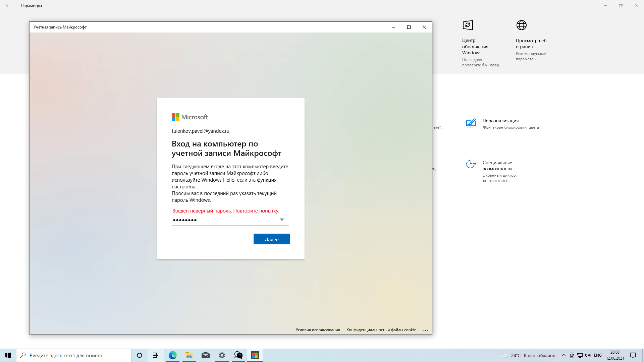Minimize the Учетная запись Майкрософт window
Screen dimensions: 644x362
pos(393,27)
